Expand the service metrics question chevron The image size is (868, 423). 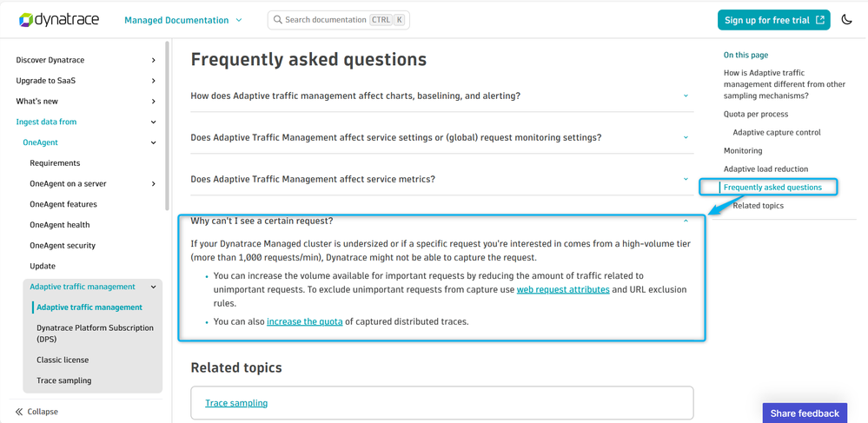click(686, 180)
